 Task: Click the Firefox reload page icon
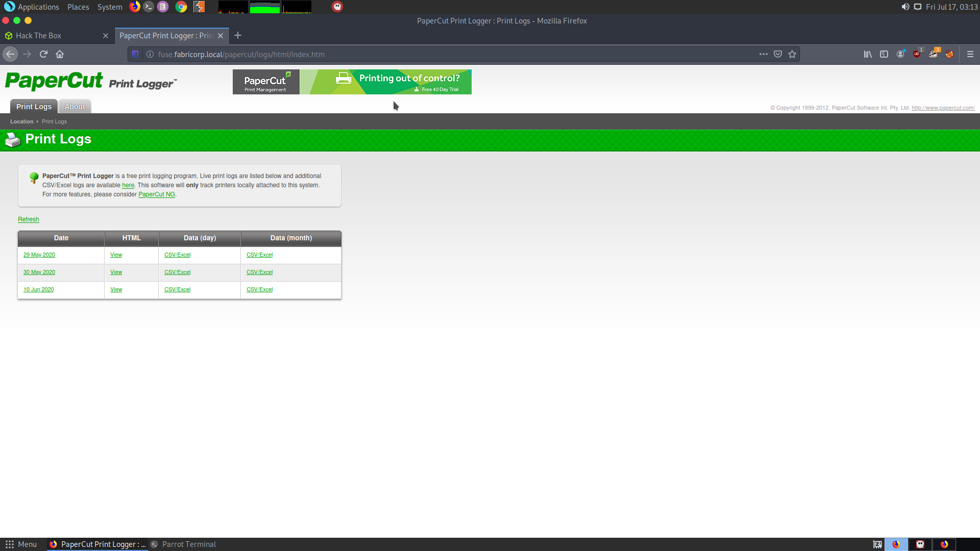[x=43, y=54]
